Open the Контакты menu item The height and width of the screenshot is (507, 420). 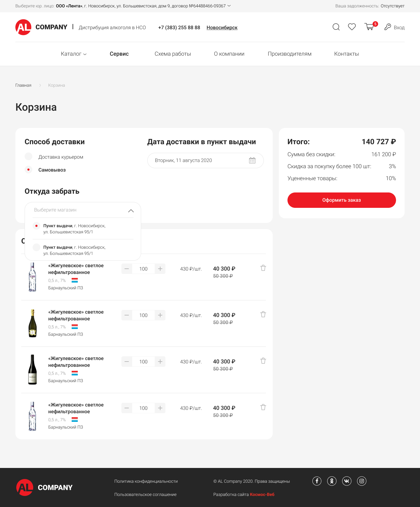(347, 54)
